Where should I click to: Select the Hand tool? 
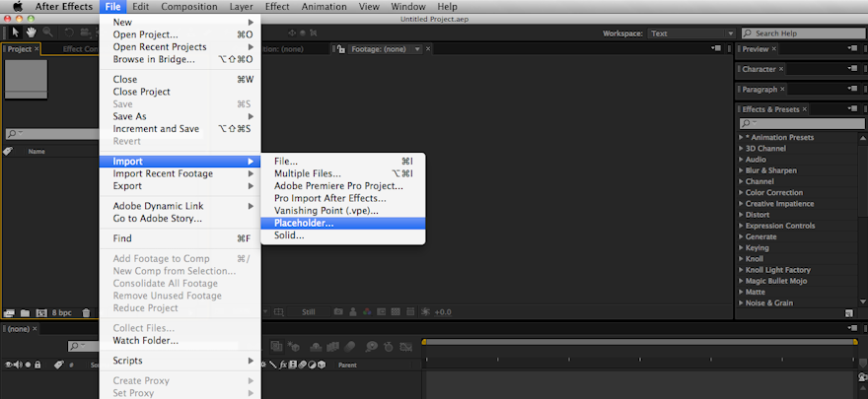30,33
